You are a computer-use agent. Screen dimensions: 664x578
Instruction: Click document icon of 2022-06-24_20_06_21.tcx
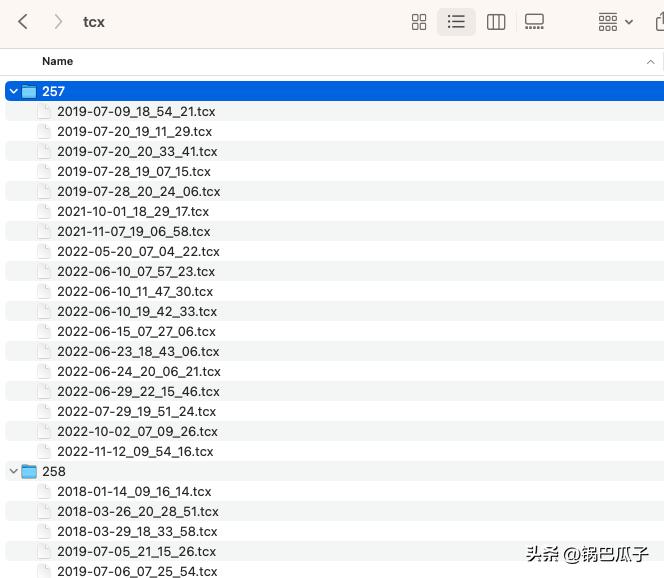[44, 371]
